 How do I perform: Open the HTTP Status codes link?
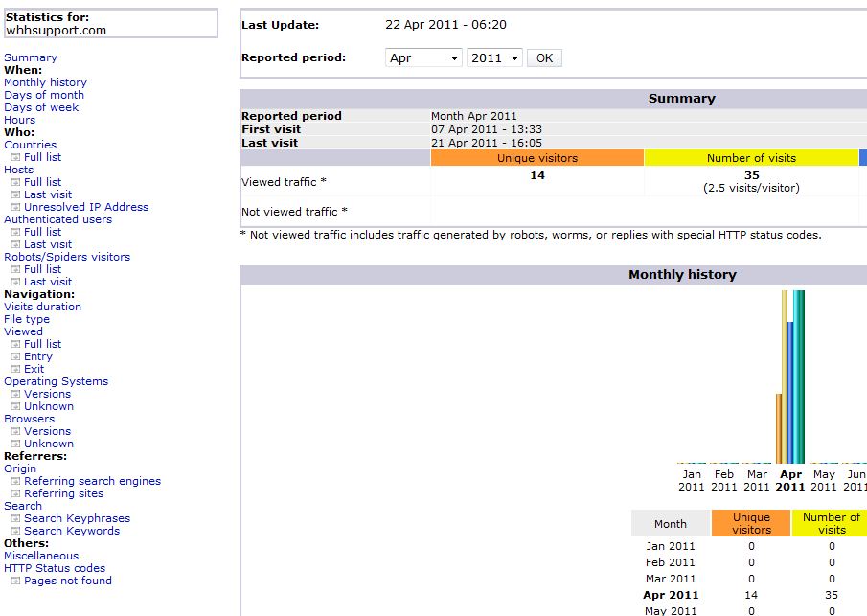(55, 568)
